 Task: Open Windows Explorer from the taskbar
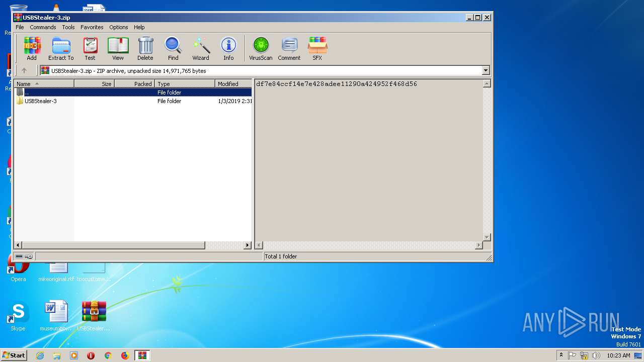click(x=57, y=355)
